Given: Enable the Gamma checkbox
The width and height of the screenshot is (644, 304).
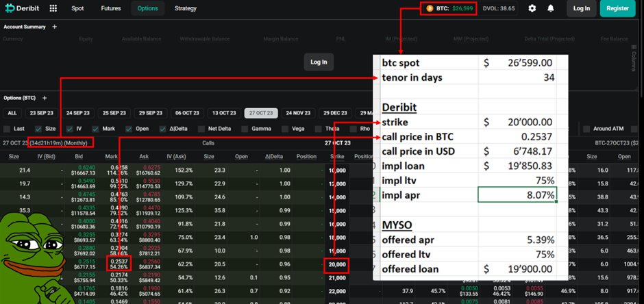Looking at the screenshot, I should pyautogui.click(x=245, y=129).
